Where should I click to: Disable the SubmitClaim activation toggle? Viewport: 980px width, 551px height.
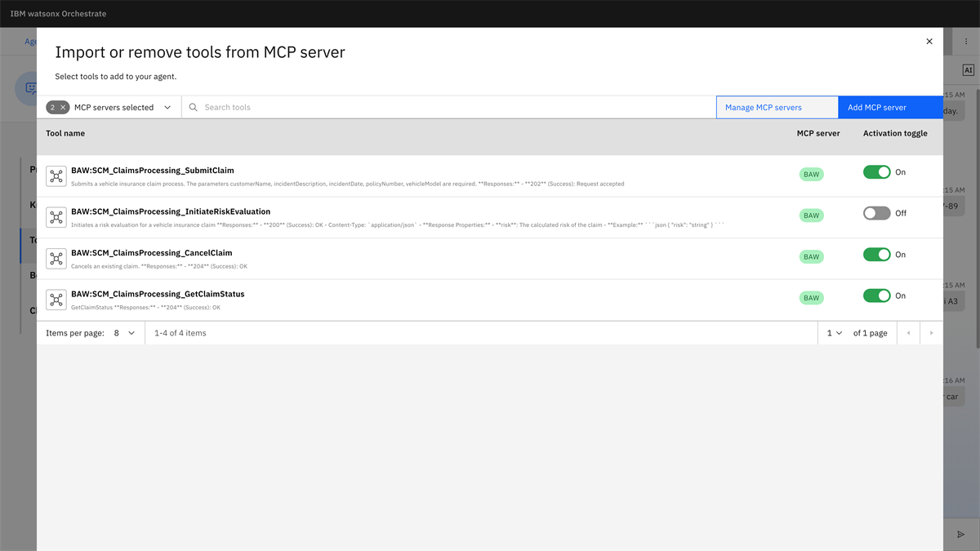(876, 172)
